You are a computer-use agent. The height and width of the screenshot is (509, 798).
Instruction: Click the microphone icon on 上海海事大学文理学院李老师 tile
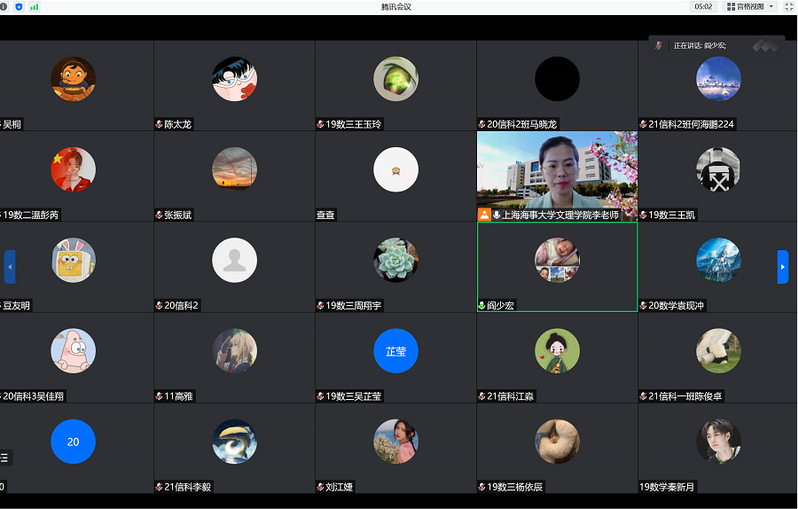496,215
